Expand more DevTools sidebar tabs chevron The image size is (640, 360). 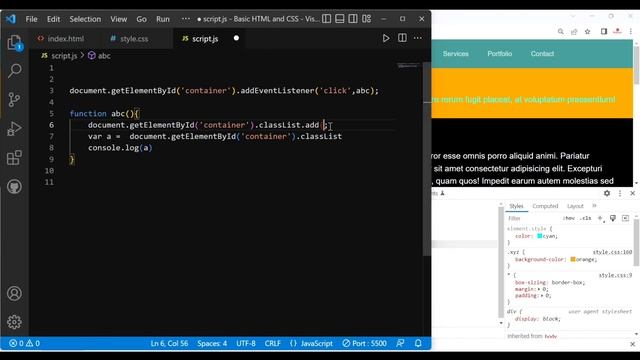coord(594,206)
